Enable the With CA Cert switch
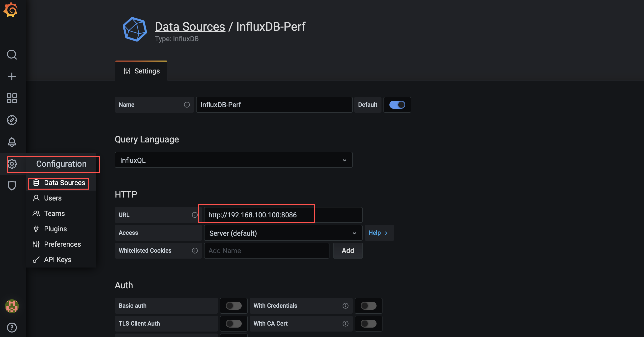The height and width of the screenshot is (337, 644). pos(369,324)
